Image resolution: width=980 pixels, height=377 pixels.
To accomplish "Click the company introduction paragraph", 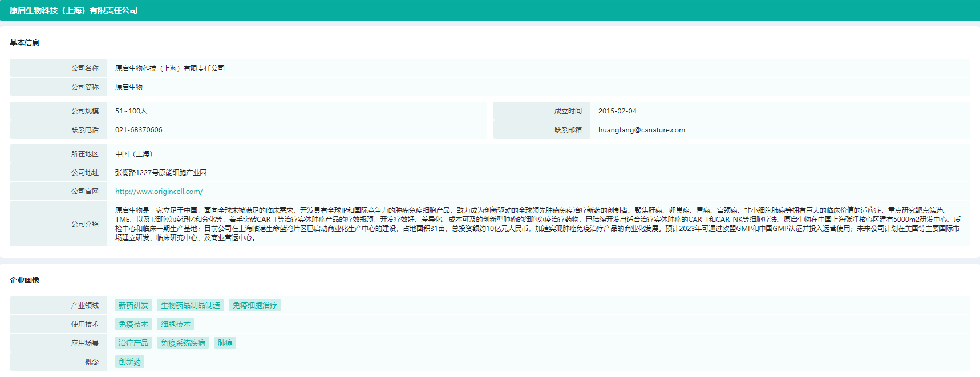I will tap(536, 224).
